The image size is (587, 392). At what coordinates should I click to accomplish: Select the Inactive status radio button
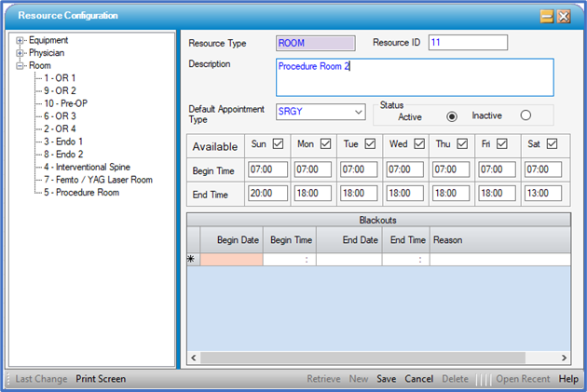tap(526, 115)
